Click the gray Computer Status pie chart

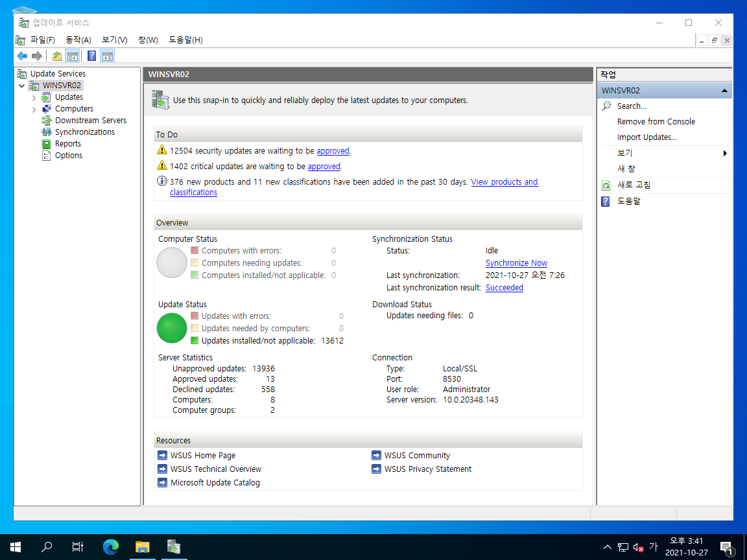click(x=172, y=262)
